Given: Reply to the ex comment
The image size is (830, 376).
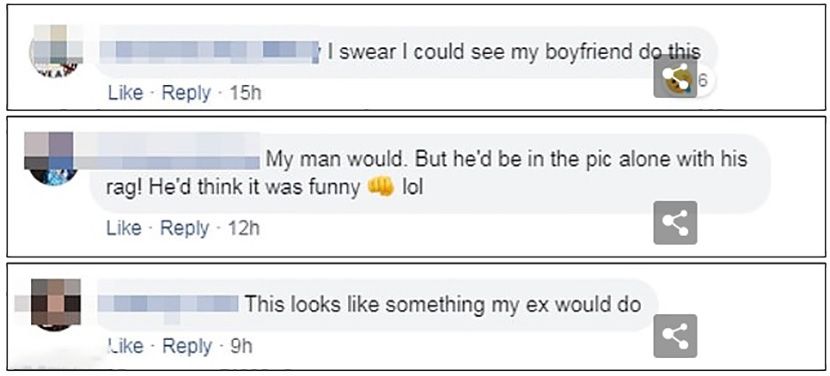Looking at the screenshot, I should click(187, 346).
